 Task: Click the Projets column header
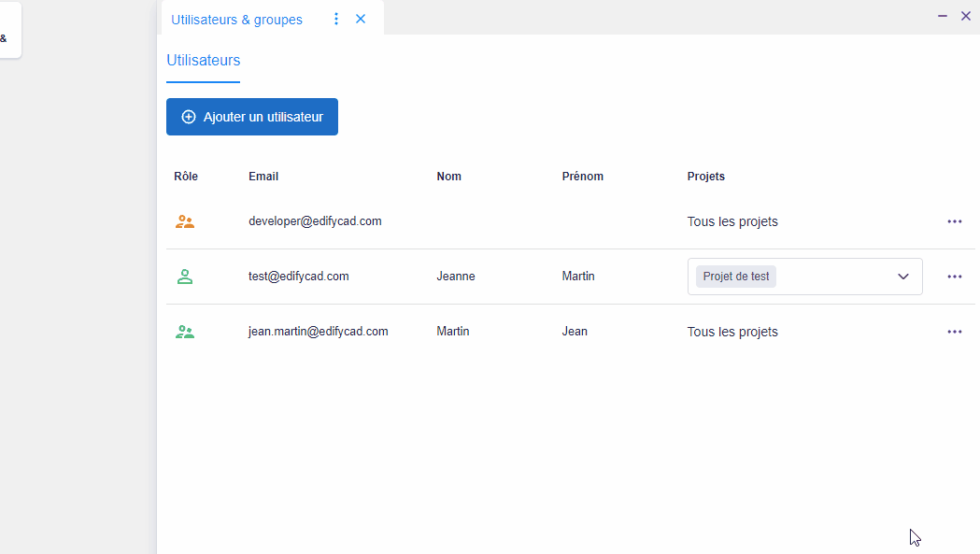pyautogui.click(x=705, y=177)
